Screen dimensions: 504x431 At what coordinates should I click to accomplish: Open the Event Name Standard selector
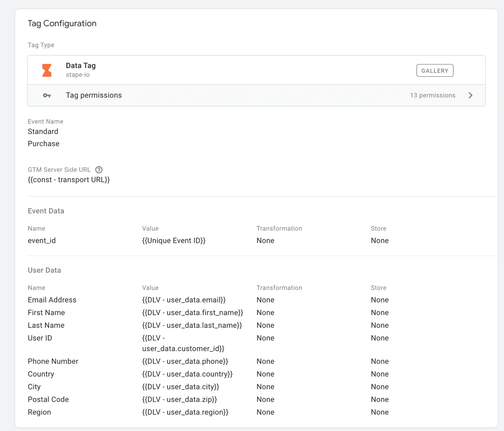(43, 131)
